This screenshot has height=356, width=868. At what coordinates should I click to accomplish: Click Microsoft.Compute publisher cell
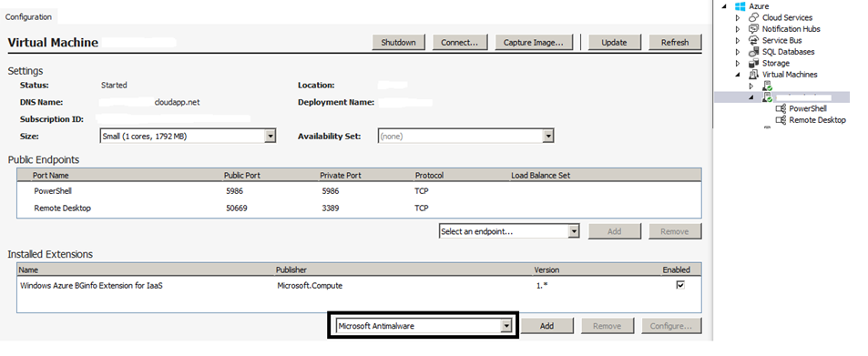pyautogui.click(x=310, y=286)
